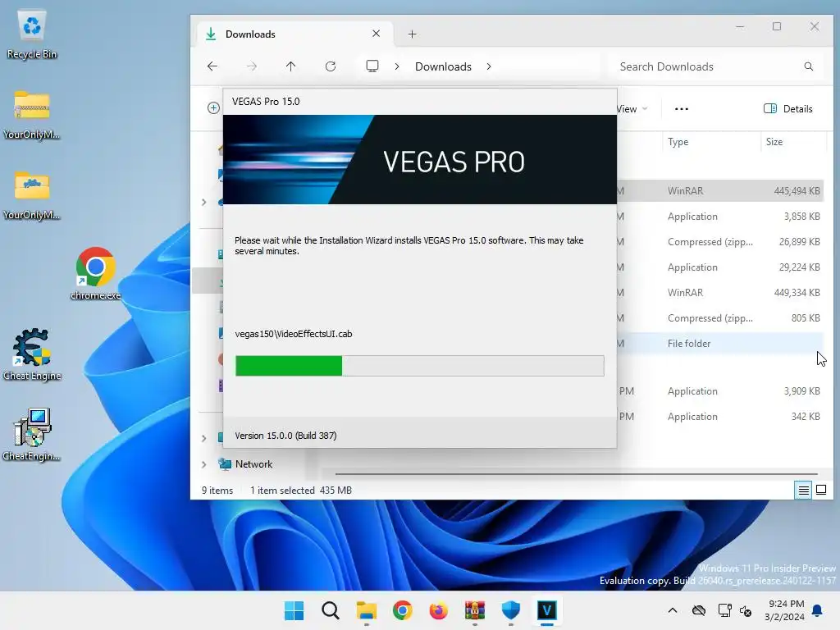Open Windows Start menu

[294, 610]
